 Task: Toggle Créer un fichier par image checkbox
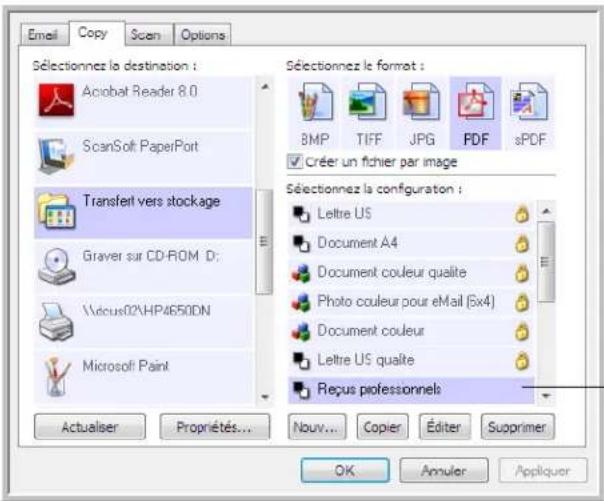295,162
